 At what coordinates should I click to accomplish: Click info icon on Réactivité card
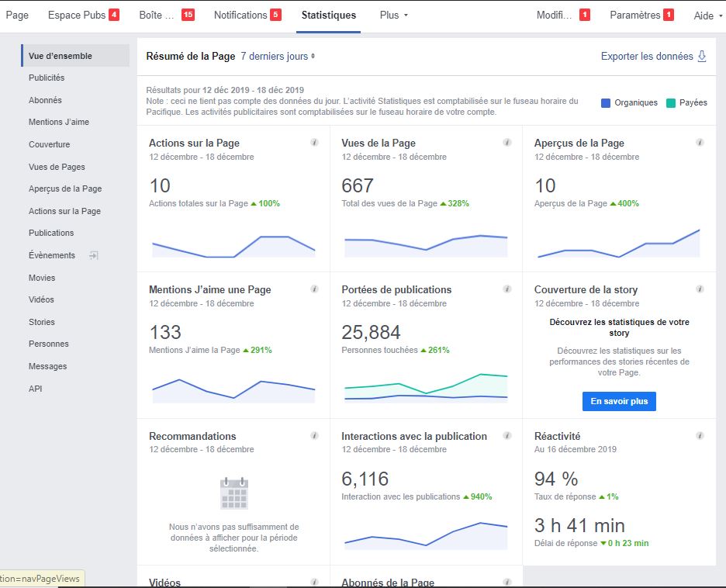pyautogui.click(x=700, y=436)
